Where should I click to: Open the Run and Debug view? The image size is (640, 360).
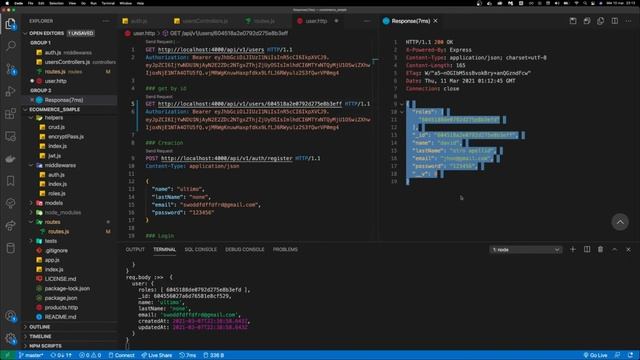click(x=11, y=91)
